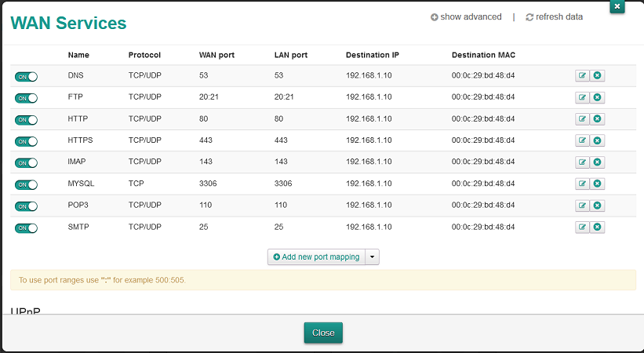
Task: Remove the SMTP port mapping
Action: pyautogui.click(x=598, y=227)
